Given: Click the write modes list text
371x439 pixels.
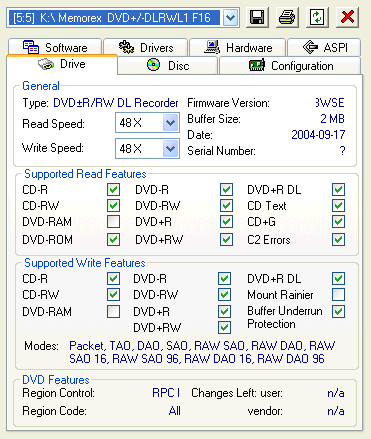Looking at the screenshot, I should [202, 352].
